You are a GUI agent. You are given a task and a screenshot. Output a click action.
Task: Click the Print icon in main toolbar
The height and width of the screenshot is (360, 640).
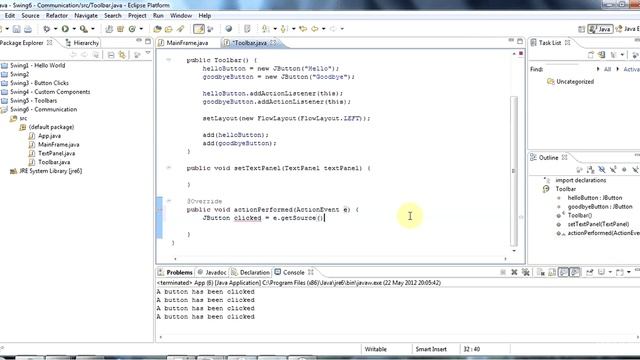coord(28,29)
